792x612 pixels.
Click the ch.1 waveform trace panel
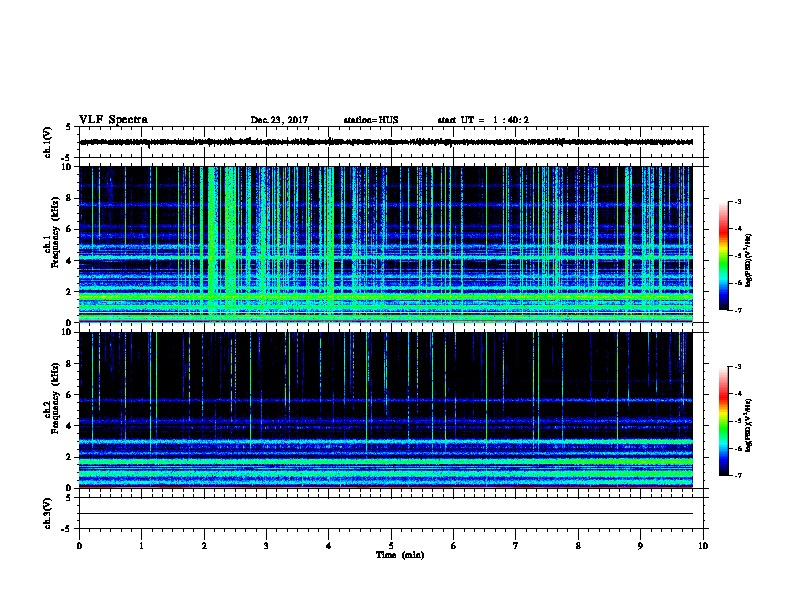(x=390, y=142)
